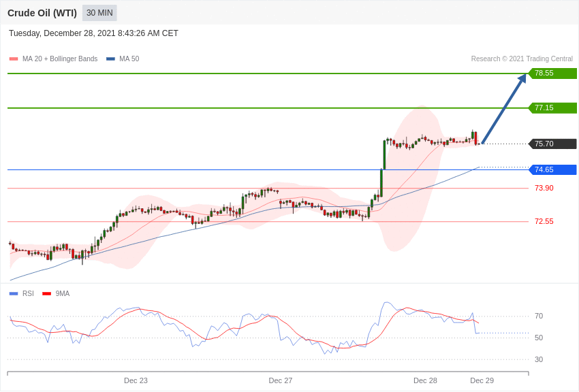Click the green 78.55 resistance price tag
Image resolution: width=579 pixels, height=392 pixels.
click(553, 73)
